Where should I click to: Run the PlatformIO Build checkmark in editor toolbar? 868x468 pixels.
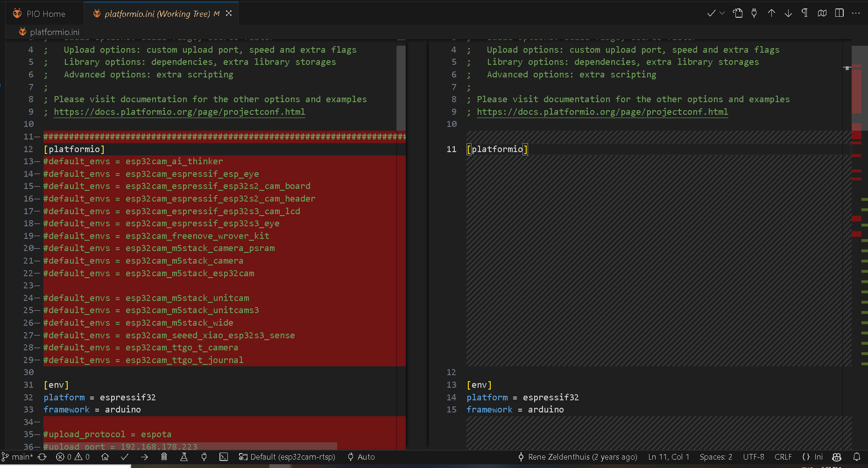tap(711, 13)
